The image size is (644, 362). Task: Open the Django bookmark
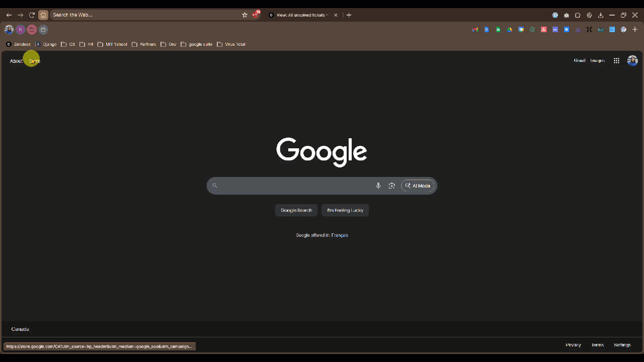pos(46,44)
